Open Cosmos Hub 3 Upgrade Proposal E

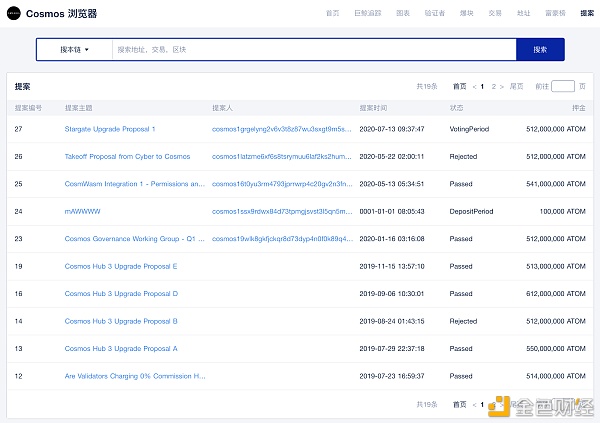tap(121, 266)
